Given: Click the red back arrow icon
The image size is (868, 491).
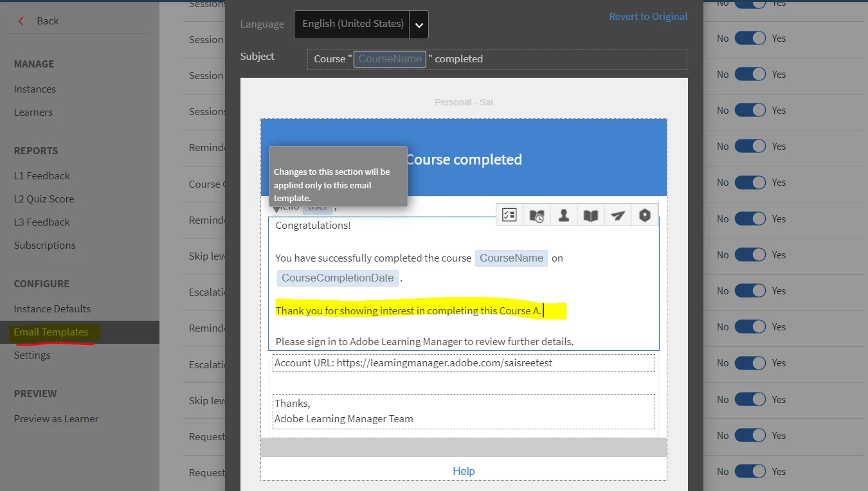Looking at the screenshot, I should click(21, 21).
